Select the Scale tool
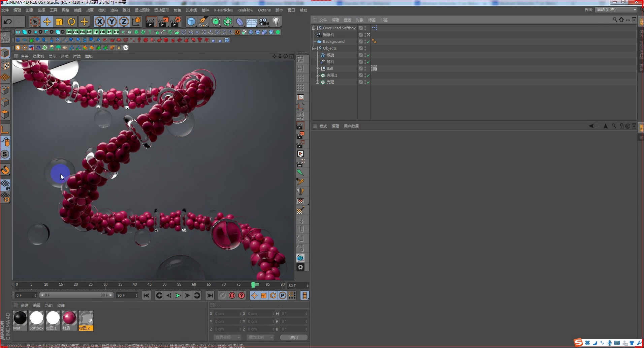The image size is (644, 348). point(59,22)
